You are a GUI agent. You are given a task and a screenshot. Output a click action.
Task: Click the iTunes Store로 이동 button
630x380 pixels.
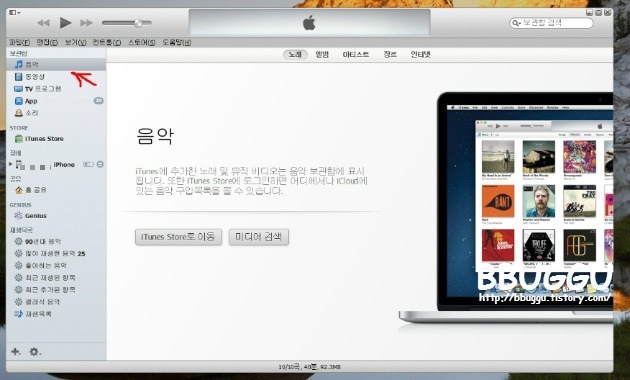(x=178, y=237)
